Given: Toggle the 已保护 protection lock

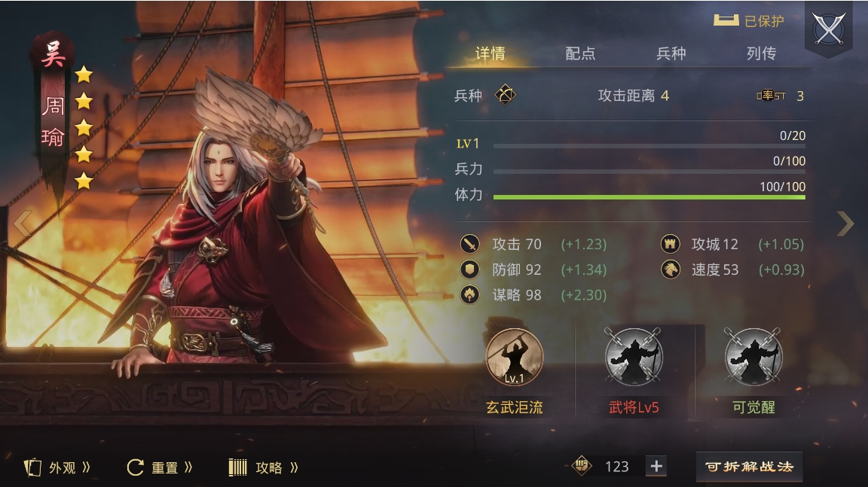Looking at the screenshot, I should [x=748, y=21].
